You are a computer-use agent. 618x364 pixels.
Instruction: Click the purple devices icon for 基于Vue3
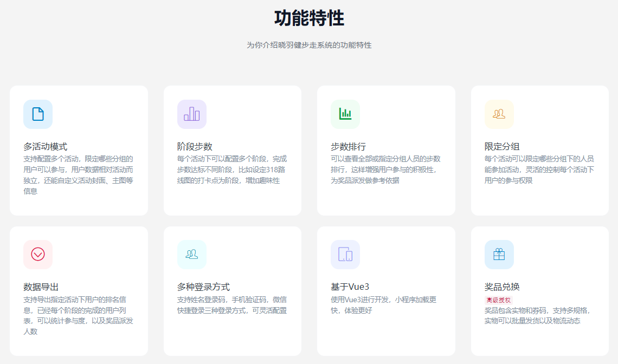(x=345, y=255)
